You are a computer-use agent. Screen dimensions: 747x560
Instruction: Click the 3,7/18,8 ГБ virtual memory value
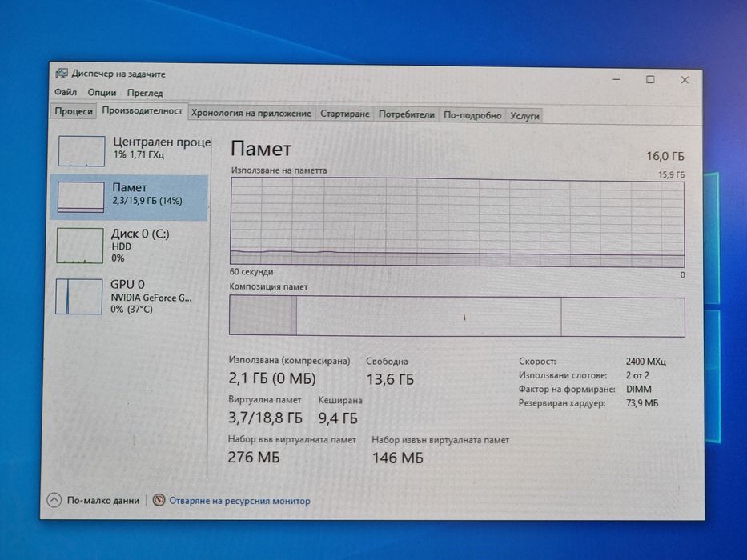(x=265, y=418)
